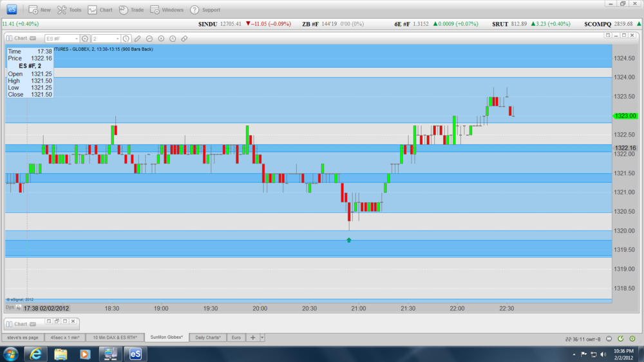Viewport: 644px width, 362px height.
Task: Click the 1322.16 cursor price label
Action: [625, 148]
